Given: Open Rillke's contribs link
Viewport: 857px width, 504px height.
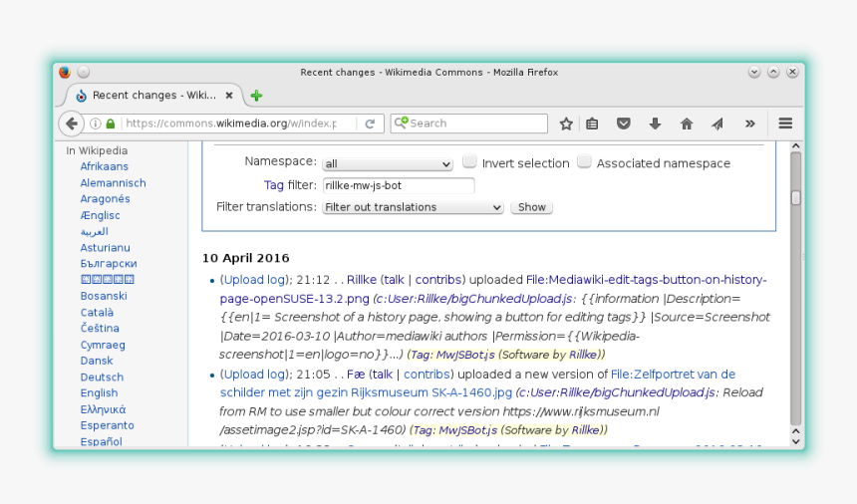Looking at the screenshot, I should pyautogui.click(x=438, y=280).
